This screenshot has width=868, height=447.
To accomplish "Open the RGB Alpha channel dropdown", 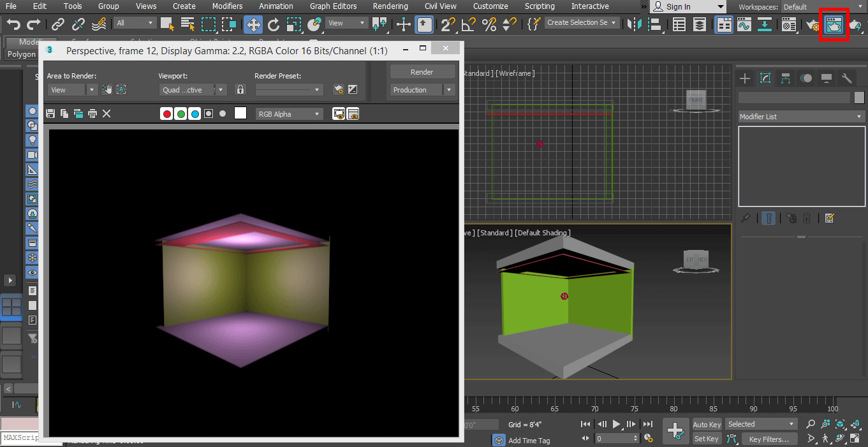I will (290, 114).
